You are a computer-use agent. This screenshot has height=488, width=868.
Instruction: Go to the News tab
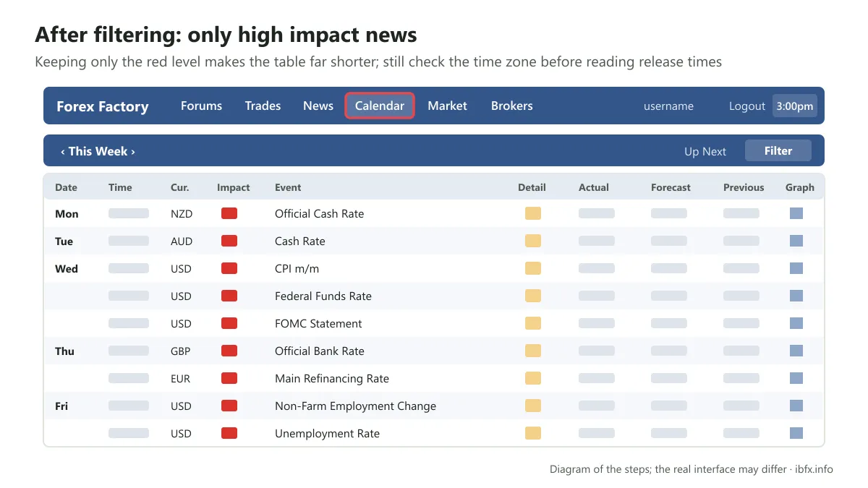318,106
